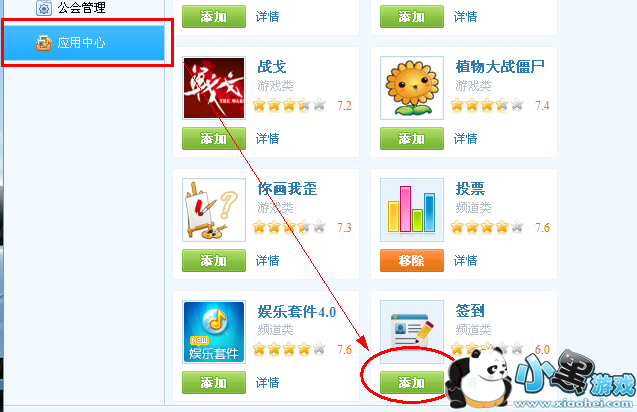The image size is (637, 412).
Task: Click the 签到 sign-in card icon
Action: click(412, 332)
